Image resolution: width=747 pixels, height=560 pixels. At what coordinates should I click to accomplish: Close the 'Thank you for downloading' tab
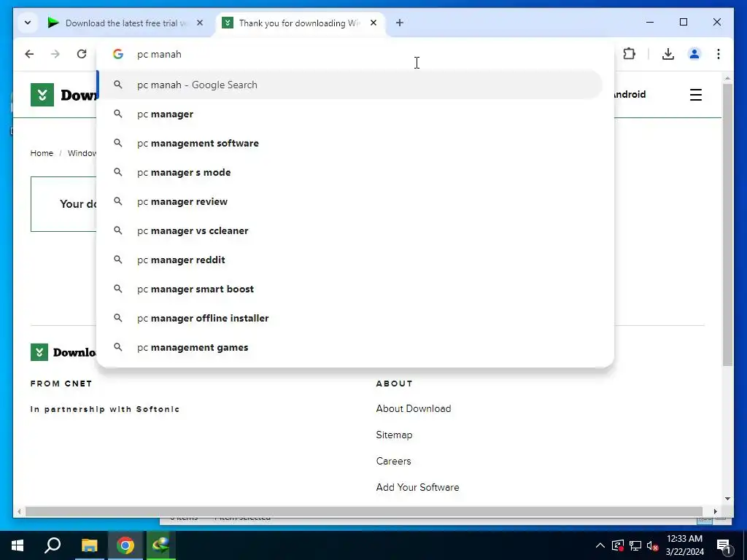click(x=373, y=23)
